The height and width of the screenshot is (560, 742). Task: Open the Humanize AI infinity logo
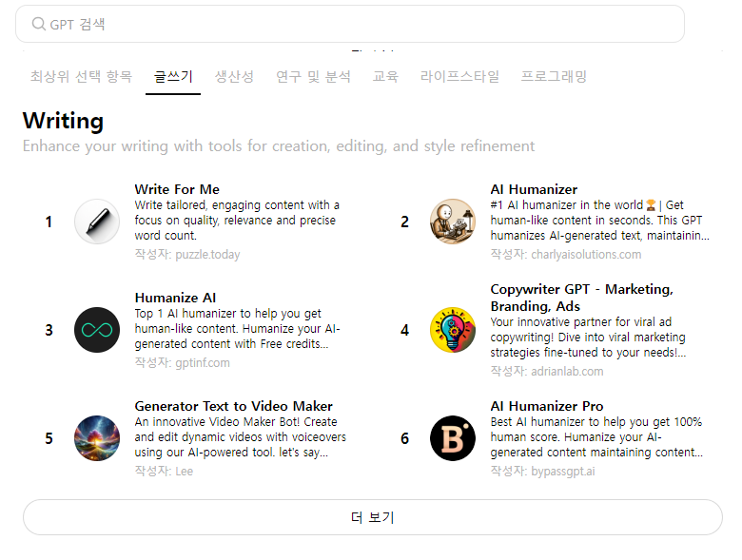tap(97, 330)
